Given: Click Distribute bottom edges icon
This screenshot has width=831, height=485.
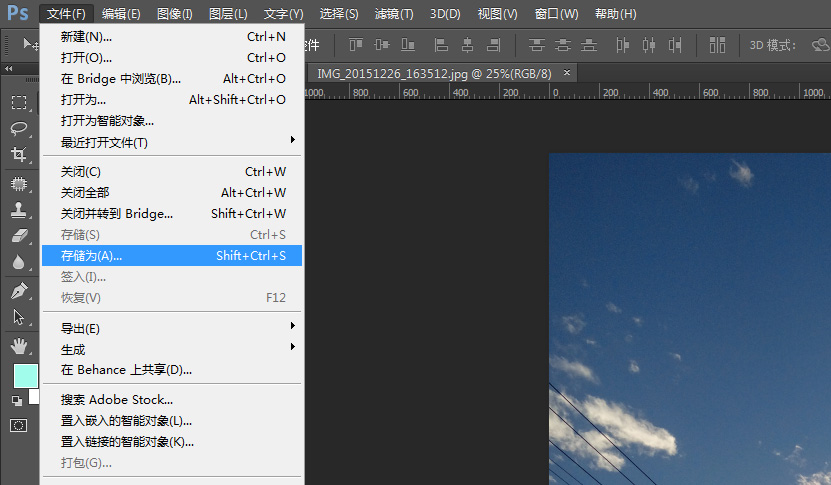Looking at the screenshot, I should point(589,45).
